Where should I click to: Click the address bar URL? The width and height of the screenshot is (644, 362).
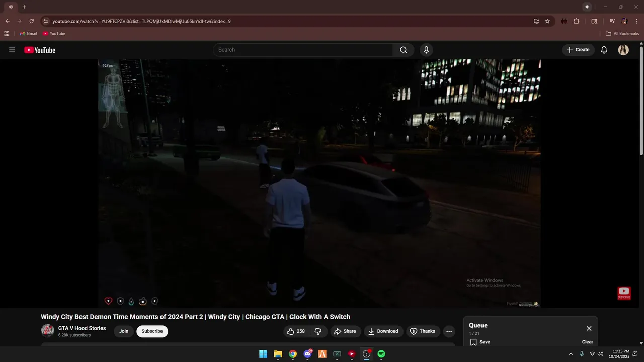click(x=141, y=21)
